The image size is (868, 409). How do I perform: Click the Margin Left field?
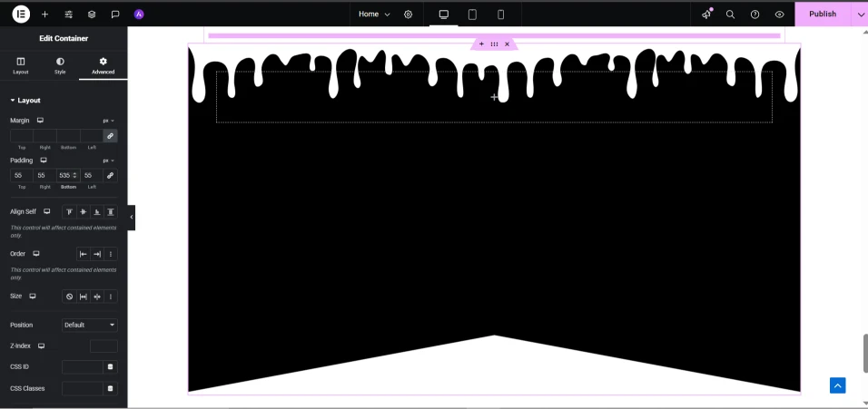coord(92,135)
